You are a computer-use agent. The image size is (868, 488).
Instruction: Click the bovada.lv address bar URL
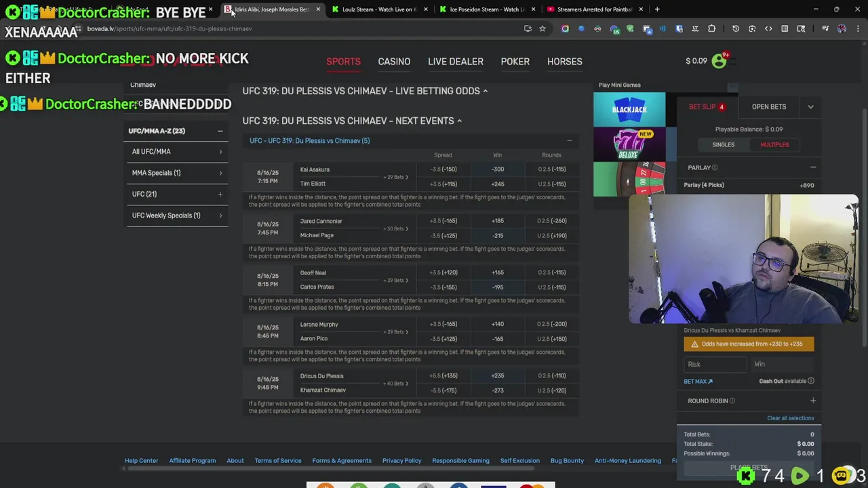coord(170,28)
